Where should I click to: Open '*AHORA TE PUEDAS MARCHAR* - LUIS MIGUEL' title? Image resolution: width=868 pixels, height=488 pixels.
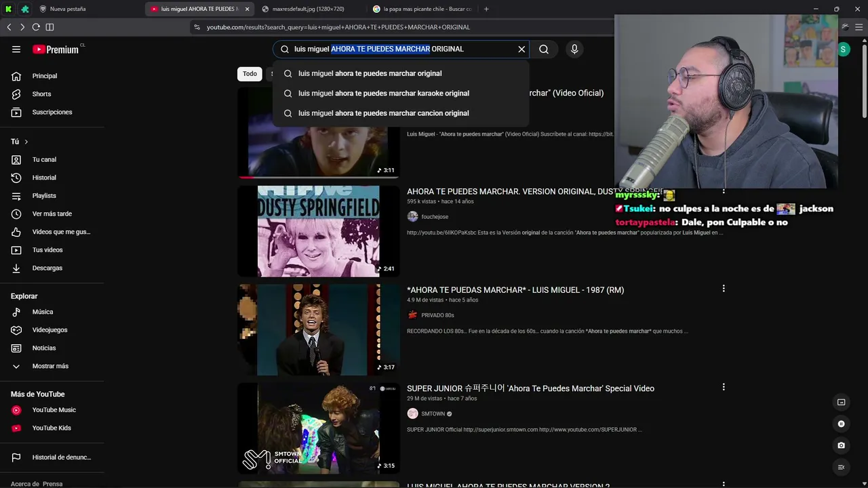click(x=515, y=290)
